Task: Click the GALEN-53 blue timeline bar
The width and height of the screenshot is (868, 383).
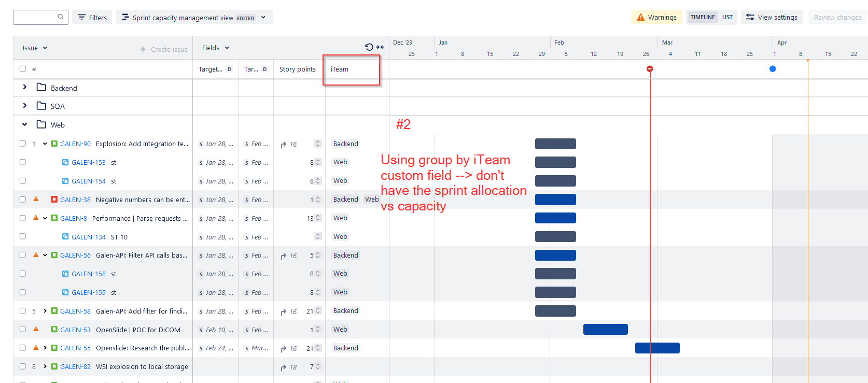Action: point(606,329)
